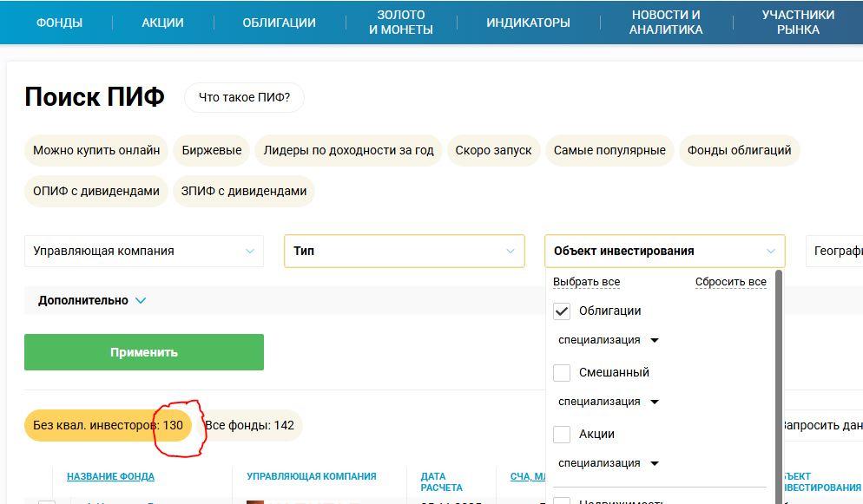Click specialization triangle under Смешанный
Screen dimensions: 863x504
pos(655,402)
